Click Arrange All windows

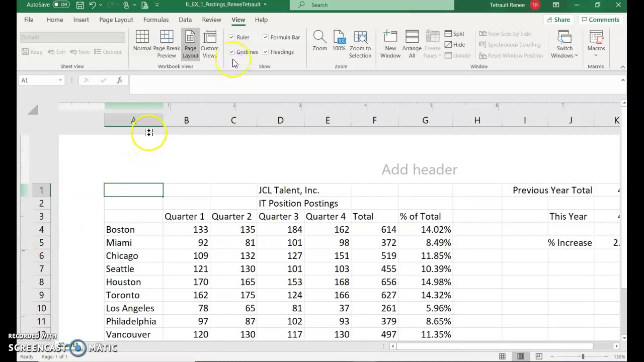412,45
